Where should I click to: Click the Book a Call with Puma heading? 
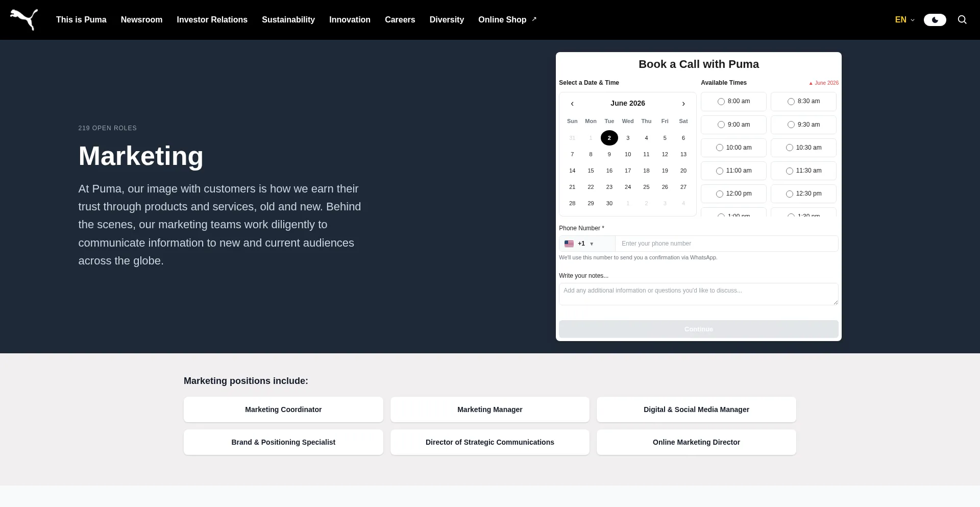[x=699, y=64]
